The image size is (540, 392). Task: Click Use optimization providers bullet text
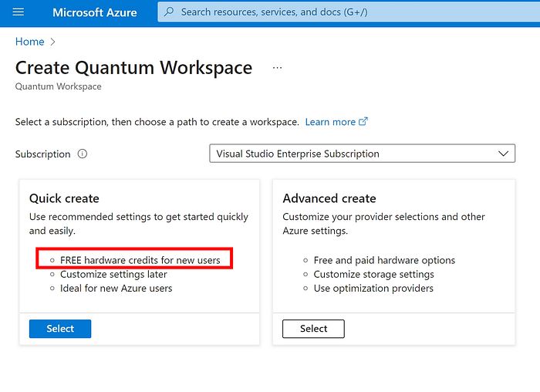click(373, 289)
